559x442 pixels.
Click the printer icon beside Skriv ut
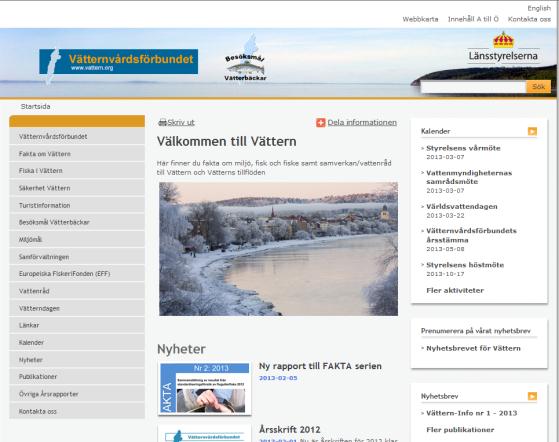pyautogui.click(x=162, y=122)
